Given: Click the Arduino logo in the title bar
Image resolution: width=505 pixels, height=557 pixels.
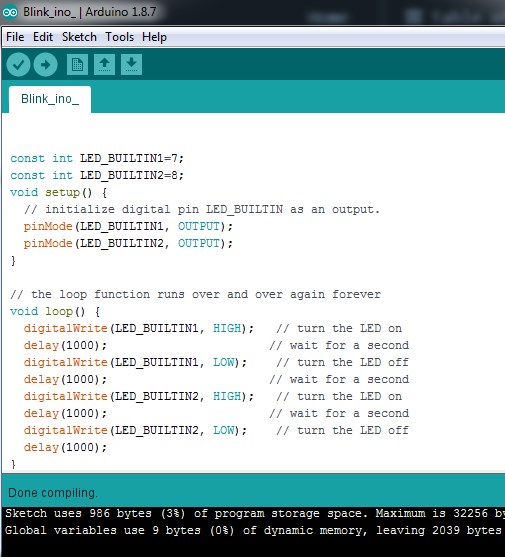Looking at the screenshot, I should click(10, 12).
